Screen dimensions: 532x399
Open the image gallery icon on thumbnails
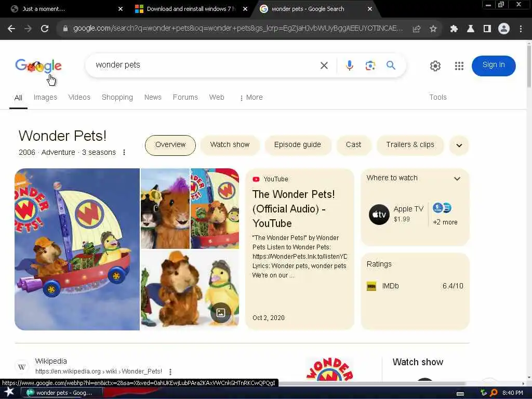(x=220, y=312)
